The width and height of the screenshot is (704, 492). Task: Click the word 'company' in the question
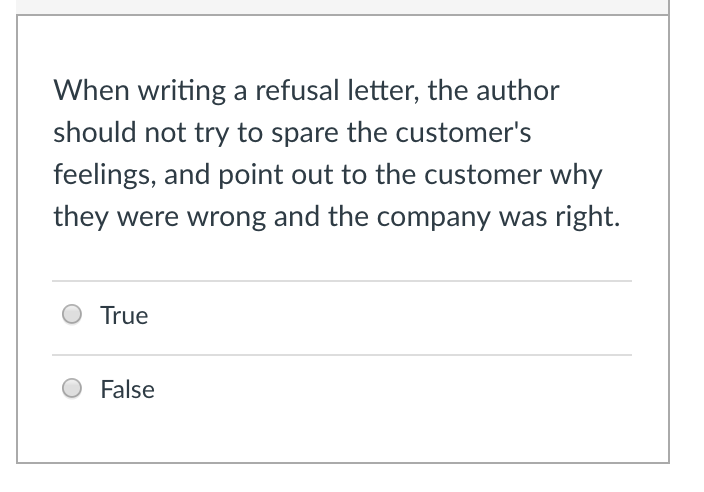433,217
